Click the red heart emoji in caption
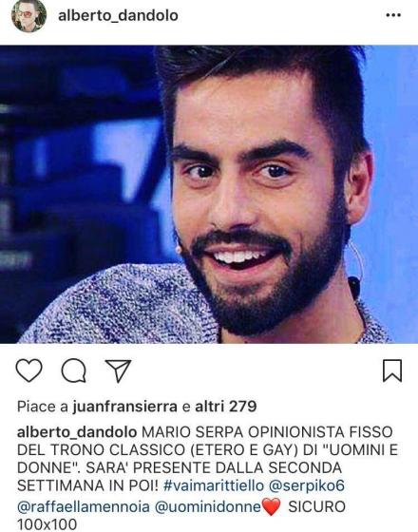Image resolution: width=418 pixels, height=532 pixels. 272,507
